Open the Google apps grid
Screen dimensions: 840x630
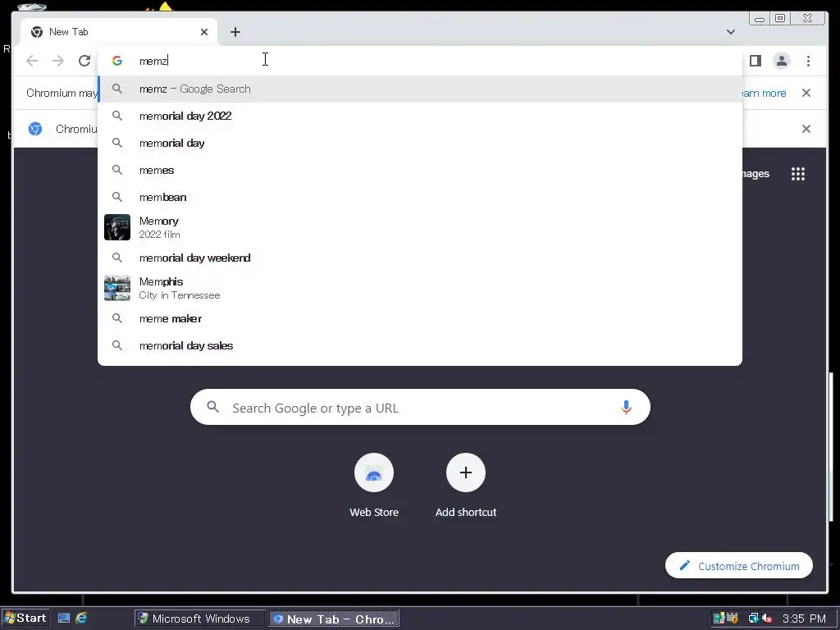(x=798, y=174)
